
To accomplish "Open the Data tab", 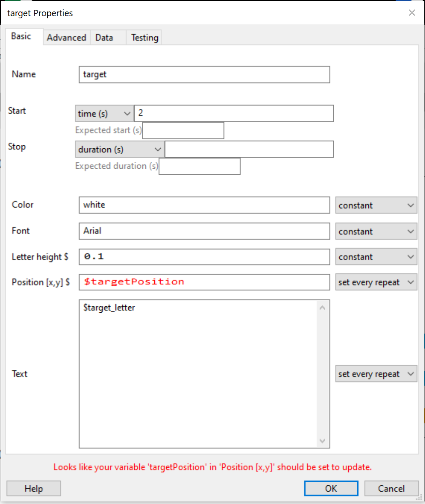I will click(104, 37).
